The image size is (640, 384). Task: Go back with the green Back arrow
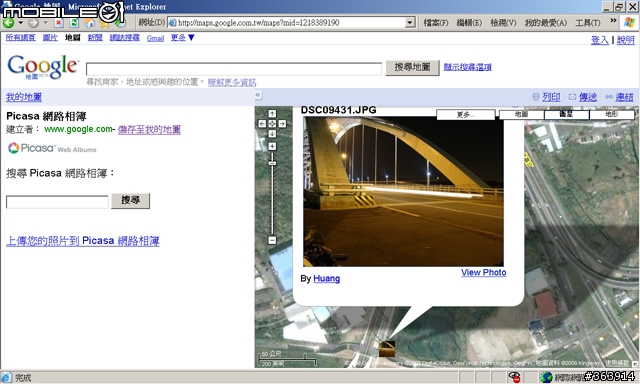8,23
